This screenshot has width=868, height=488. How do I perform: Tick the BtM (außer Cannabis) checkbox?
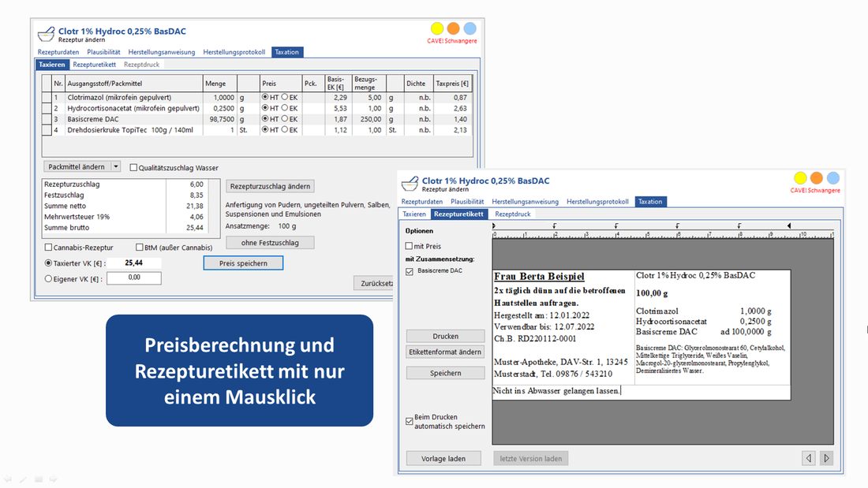(140, 248)
